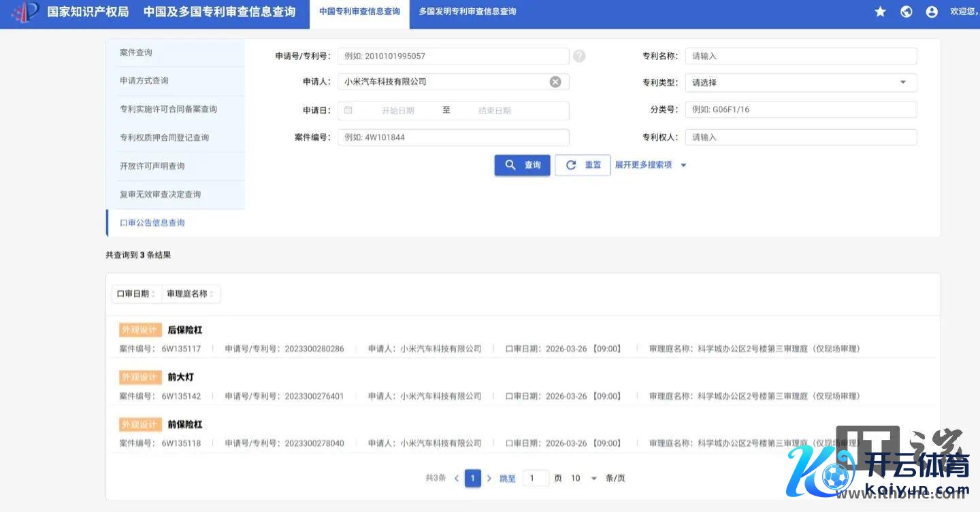Open the items per page dropdown
980x512 pixels.
(584, 479)
